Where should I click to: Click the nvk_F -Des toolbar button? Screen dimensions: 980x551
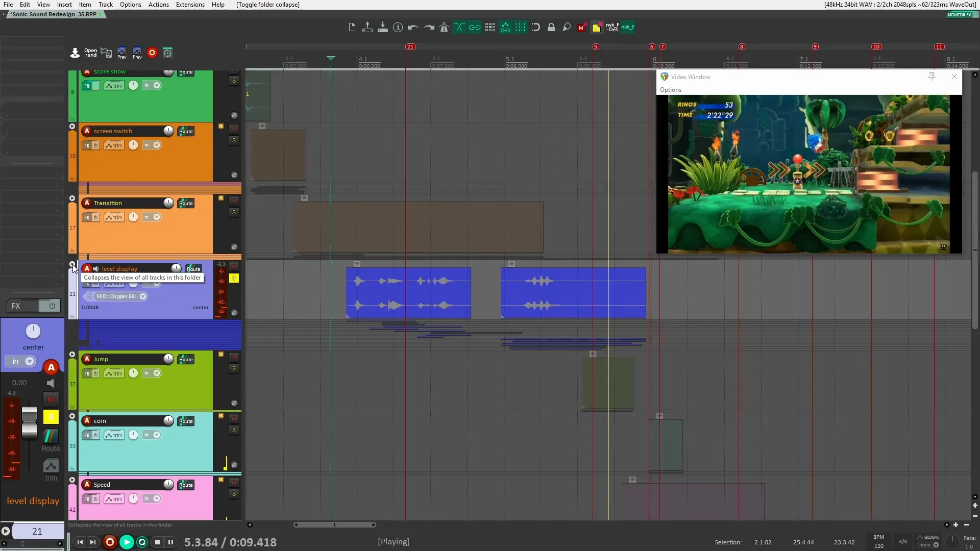[x=612, y=28]
